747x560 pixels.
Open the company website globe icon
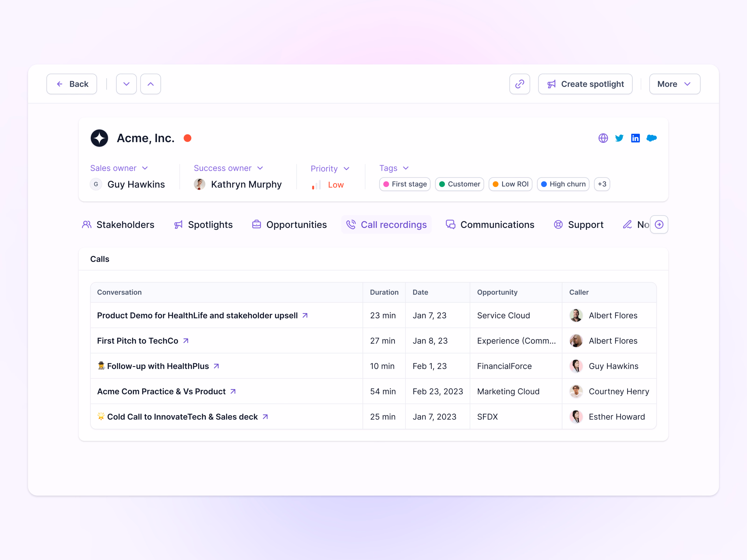click(603, 138)
